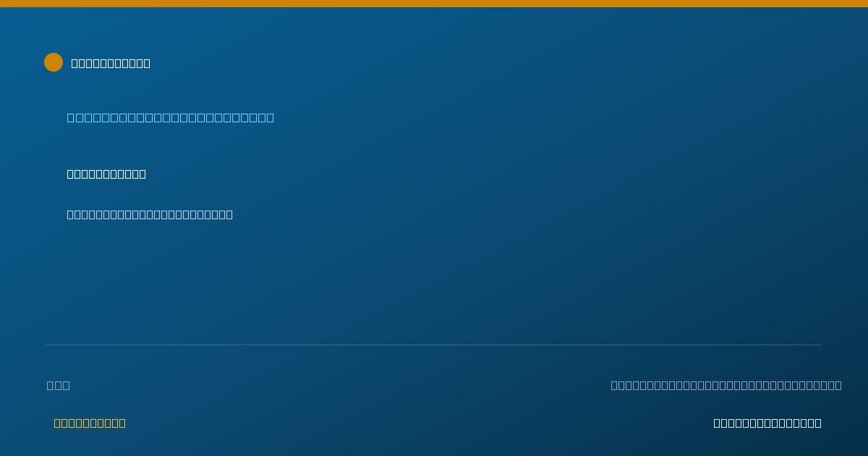Image resolution: width=868 pixels, height=456 pixels.
Task: Select the white header text beside orange circle
Action: (111, 63)
